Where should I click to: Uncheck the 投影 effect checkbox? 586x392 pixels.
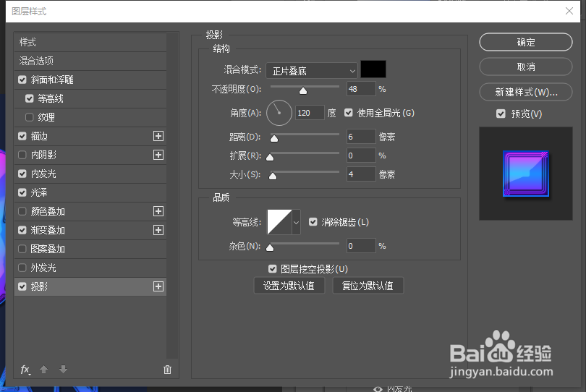pos(22,286)
